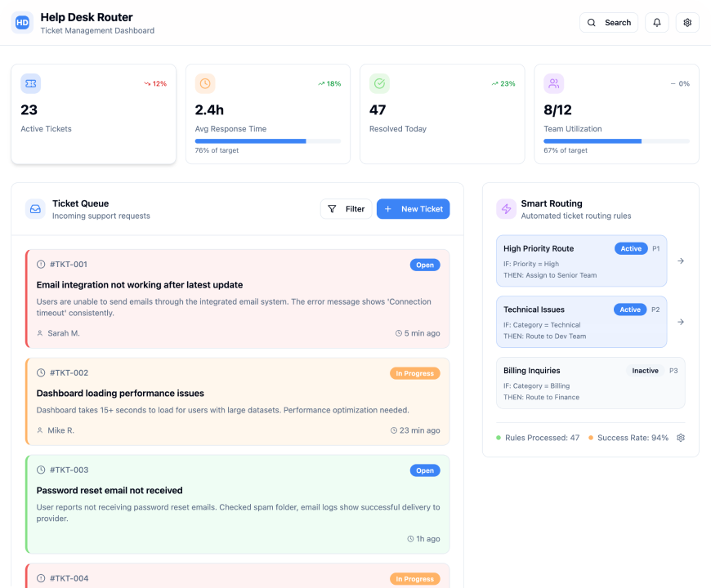Click In Progress badge on #TKT-002
Screen dimensions: 711x588
(x=415, y=373)
